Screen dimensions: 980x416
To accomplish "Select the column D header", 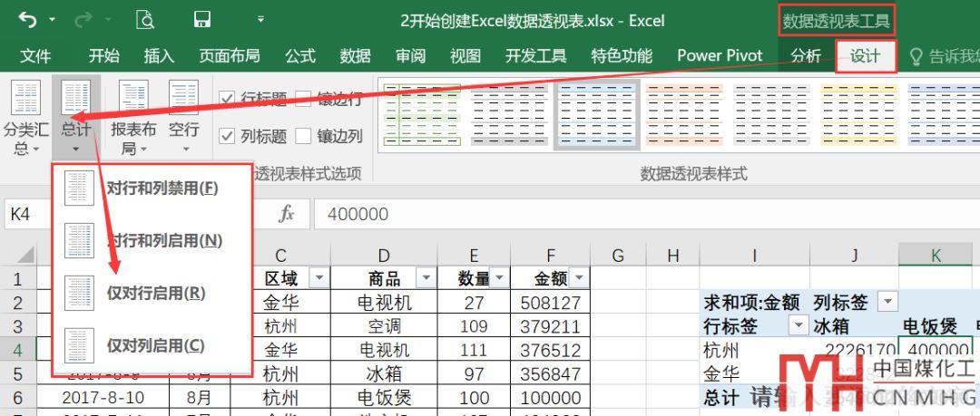I will coord(384,255).
